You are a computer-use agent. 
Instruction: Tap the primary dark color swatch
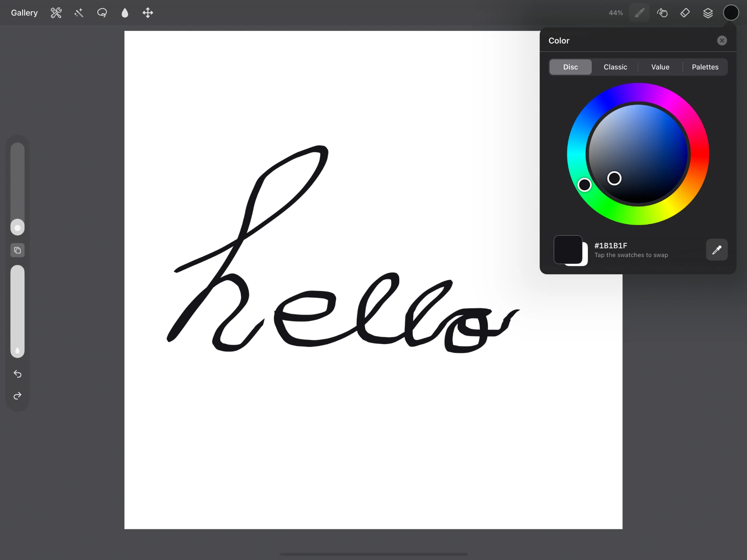click(568, 249)
